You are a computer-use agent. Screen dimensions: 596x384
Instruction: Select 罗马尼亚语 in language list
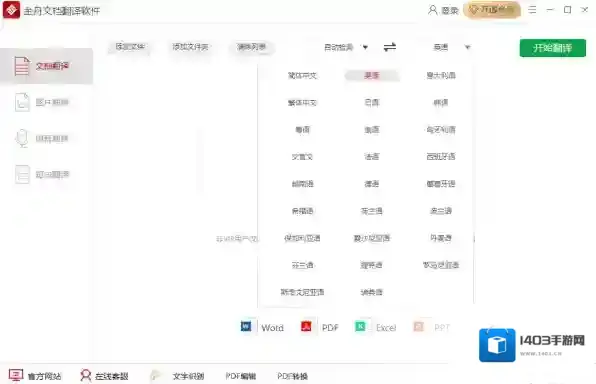441,265
